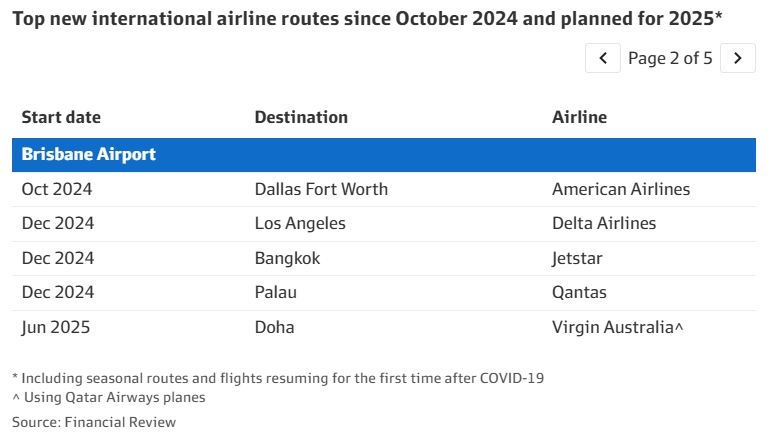Select the Los Angeles destination cell
The image size is (778, 444).
[300, 223]
